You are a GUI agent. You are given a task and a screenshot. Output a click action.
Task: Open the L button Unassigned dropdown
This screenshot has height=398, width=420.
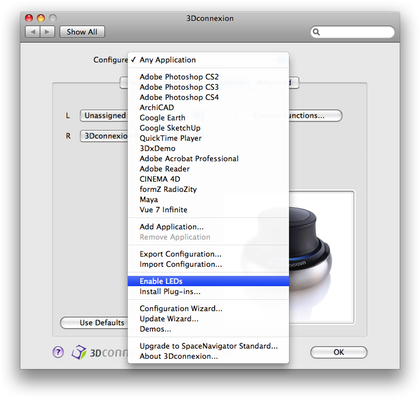click(x=104, y=116)
